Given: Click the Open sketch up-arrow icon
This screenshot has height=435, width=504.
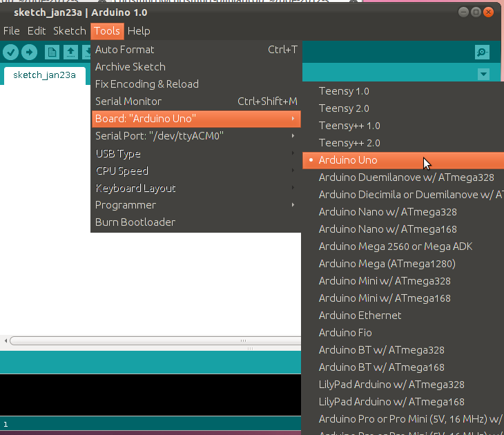Looking at the screenshot, I should (x=70, y=52).
